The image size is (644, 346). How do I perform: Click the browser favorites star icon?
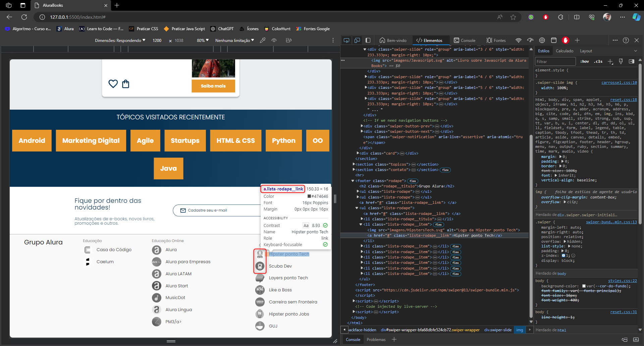513,17
